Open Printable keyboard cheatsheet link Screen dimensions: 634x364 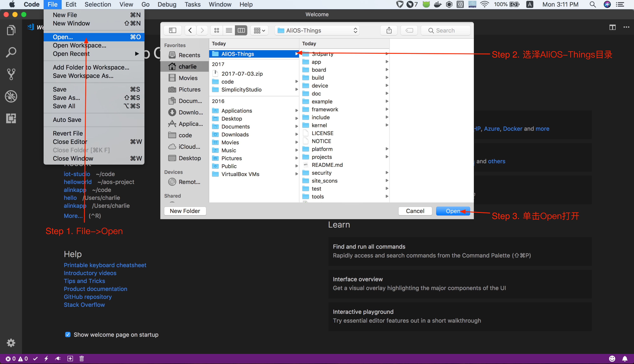click(x=105, y=265)
